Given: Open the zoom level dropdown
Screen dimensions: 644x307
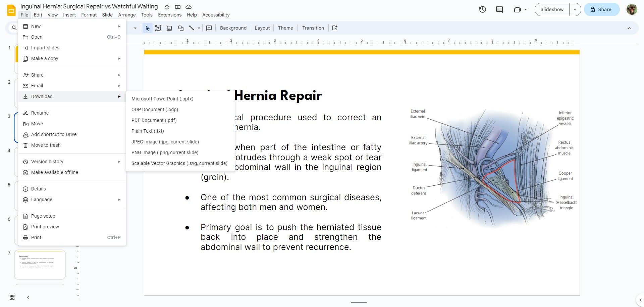Looking at the screenshot, I should click(136, 28).
